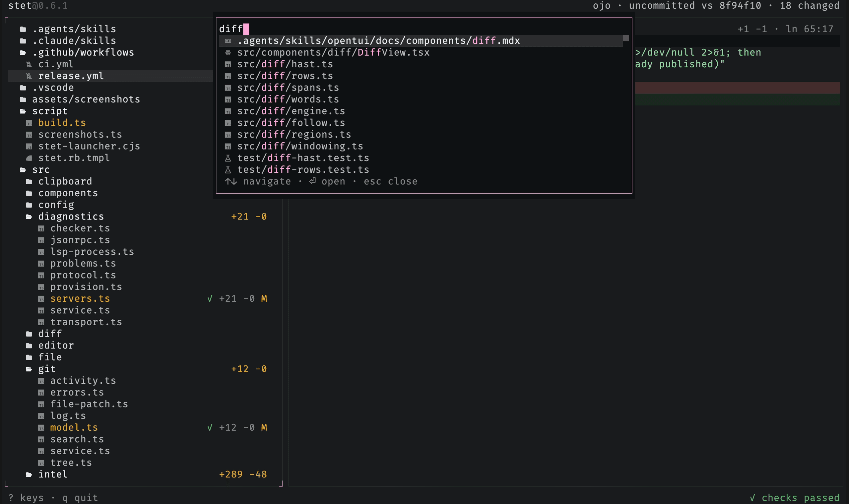Click flask icon of diff-rows.test.ts result

(228, 170)
